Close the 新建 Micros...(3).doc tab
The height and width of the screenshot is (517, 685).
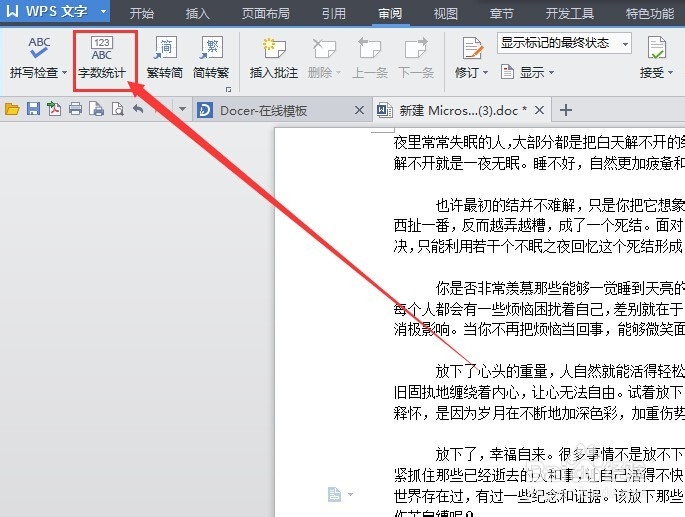coord(540,110)
